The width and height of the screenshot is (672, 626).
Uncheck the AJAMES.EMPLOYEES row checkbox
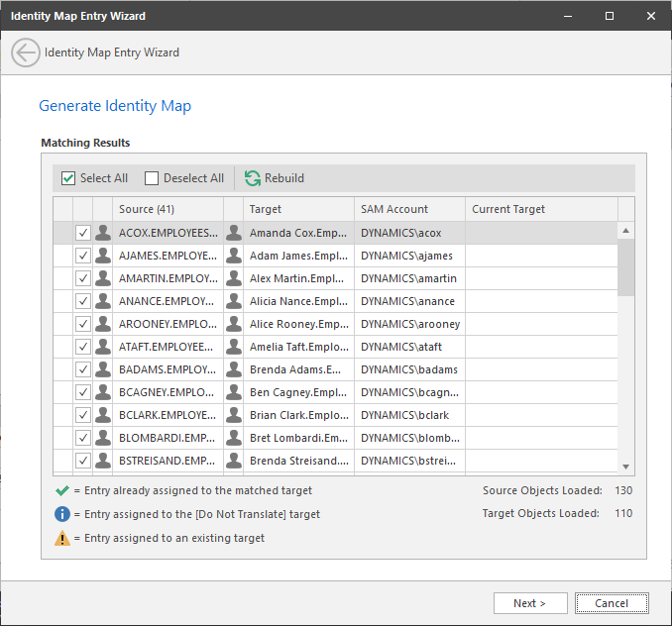(x=83, y=256)
